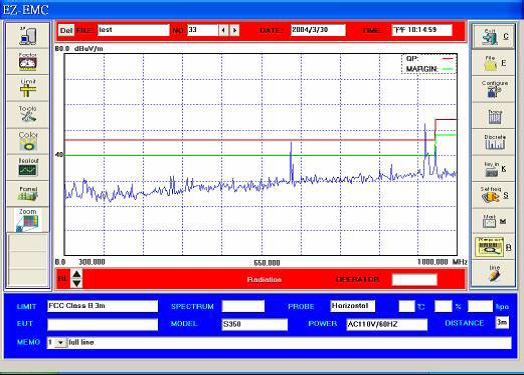Go to next record number arrow
524x375 pixels.
[235, 30]
